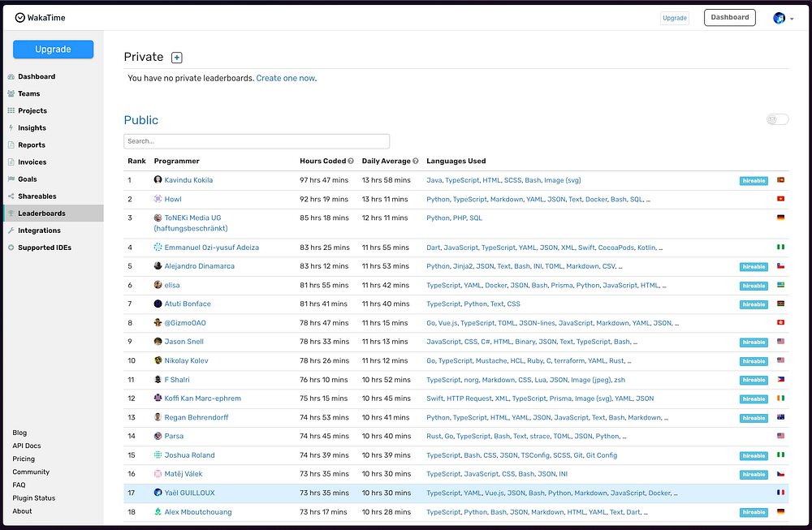Click the Languages Used column header

point(456,161)
